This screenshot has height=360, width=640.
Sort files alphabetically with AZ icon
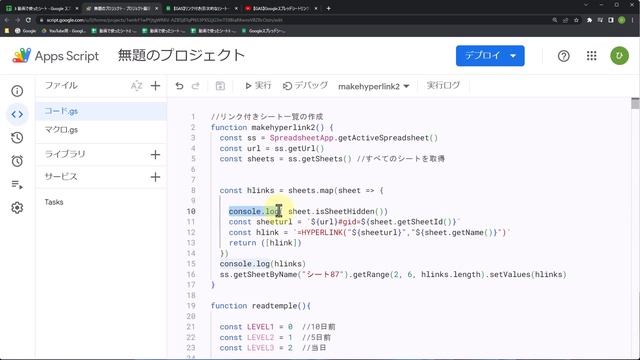click(136, 86)
